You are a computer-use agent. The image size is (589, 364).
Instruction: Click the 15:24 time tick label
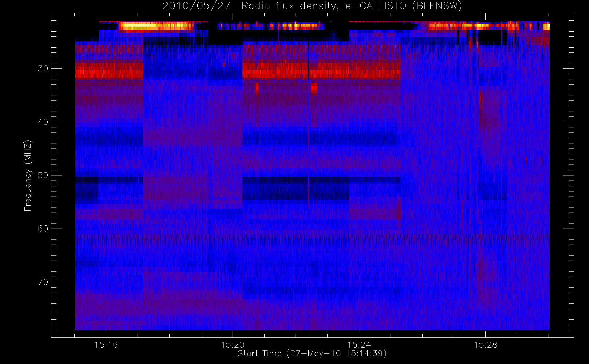pos(359,345)
